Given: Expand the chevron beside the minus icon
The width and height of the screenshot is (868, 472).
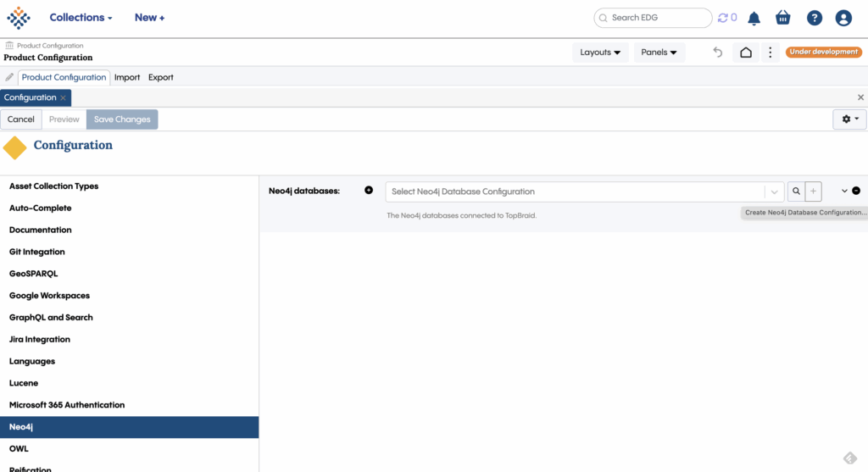Looking at the screenshot, I should click(844, 191).
